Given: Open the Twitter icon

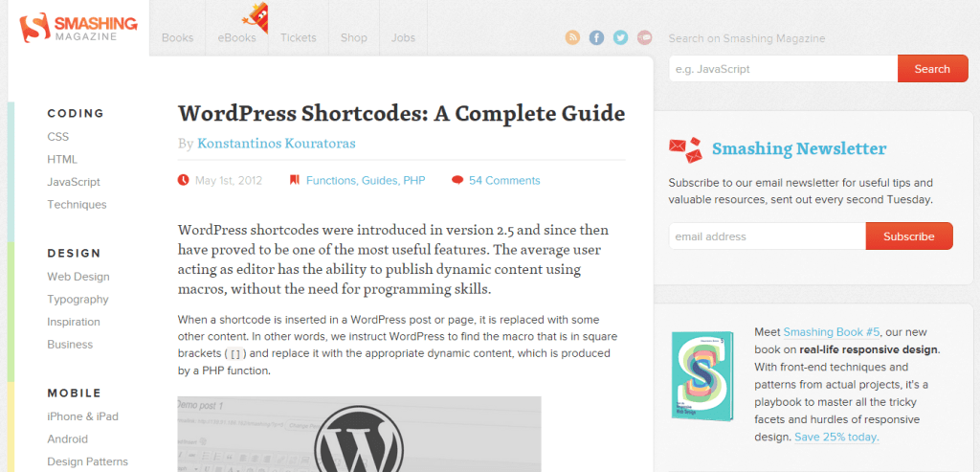Looking at the screenshot, I should point(620,37).
